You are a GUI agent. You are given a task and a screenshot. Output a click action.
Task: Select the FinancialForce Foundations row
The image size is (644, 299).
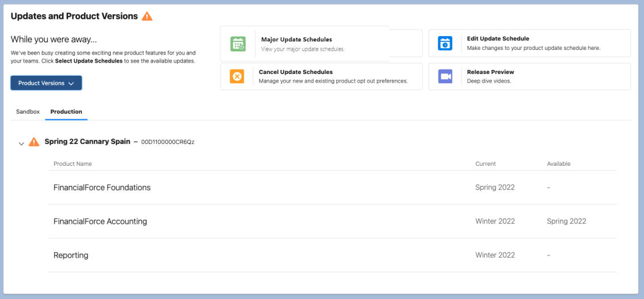coord(102,188)
